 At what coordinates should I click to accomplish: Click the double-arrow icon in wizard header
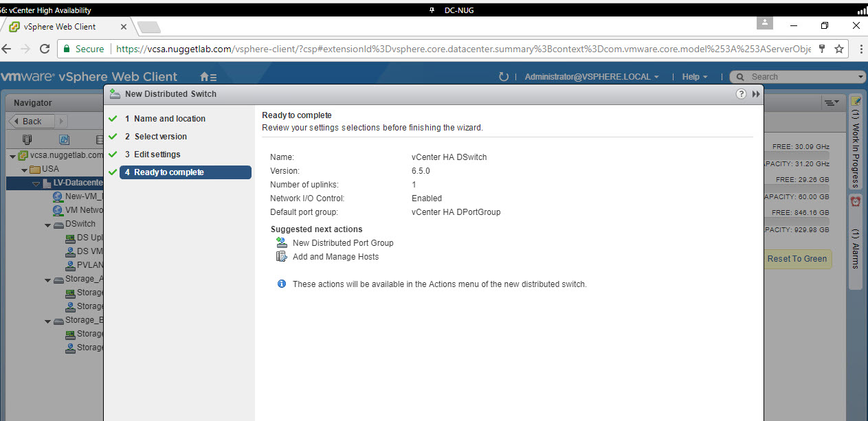coord(756,94)
